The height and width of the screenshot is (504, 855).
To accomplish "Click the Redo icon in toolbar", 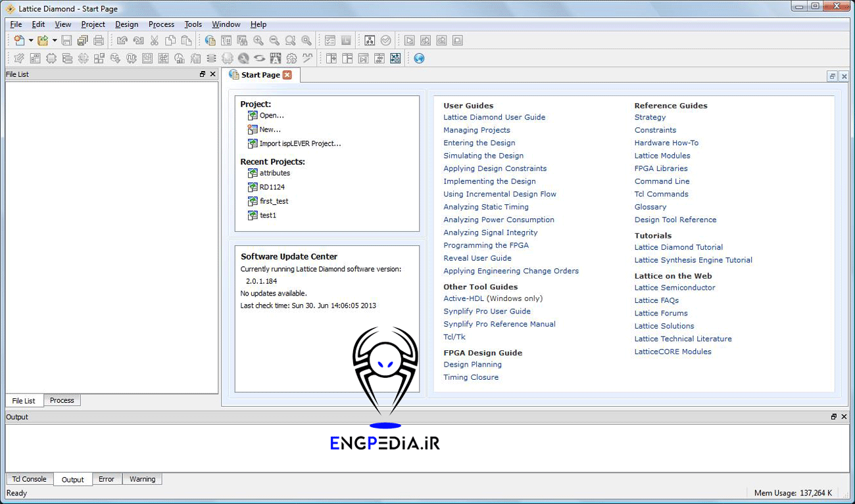I will tap(138, 41).
